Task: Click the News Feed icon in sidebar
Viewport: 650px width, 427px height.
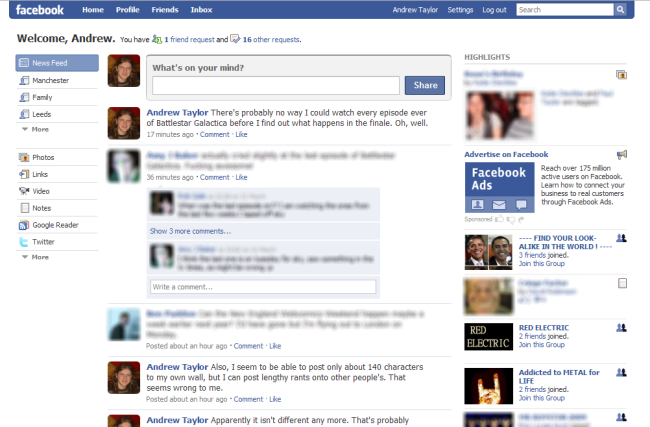Action: click(24, 63)
